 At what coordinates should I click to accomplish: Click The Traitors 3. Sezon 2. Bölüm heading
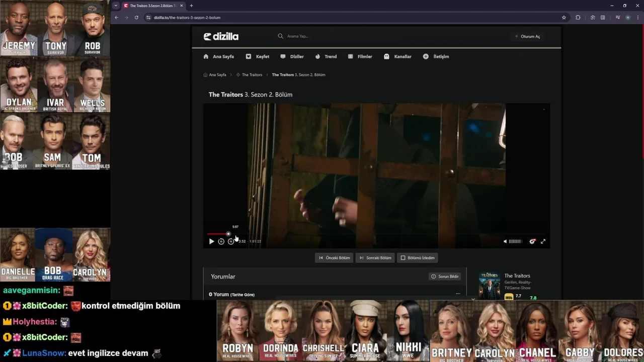251,95
